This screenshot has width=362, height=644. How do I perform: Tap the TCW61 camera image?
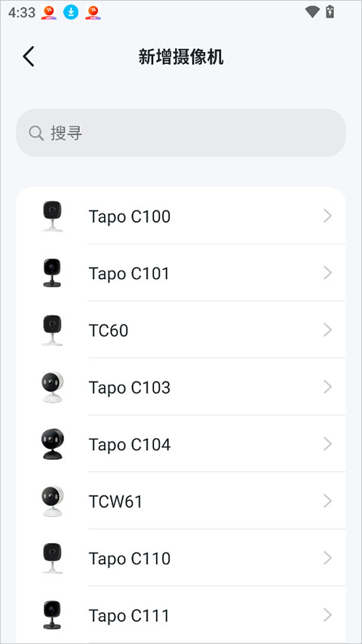coord(52,501)
